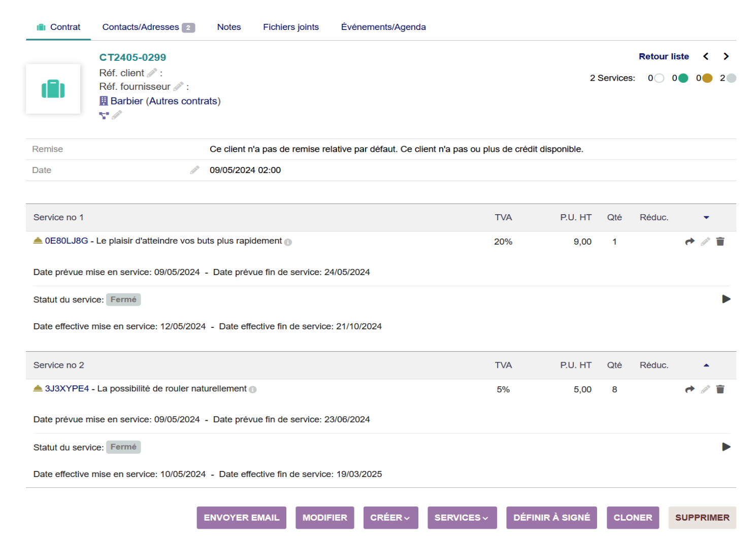The height and width of the screenshot is (543, 756).
Task: Show info tooltip icon for 0E80LJ8G
Action: (x=288, y=242)
